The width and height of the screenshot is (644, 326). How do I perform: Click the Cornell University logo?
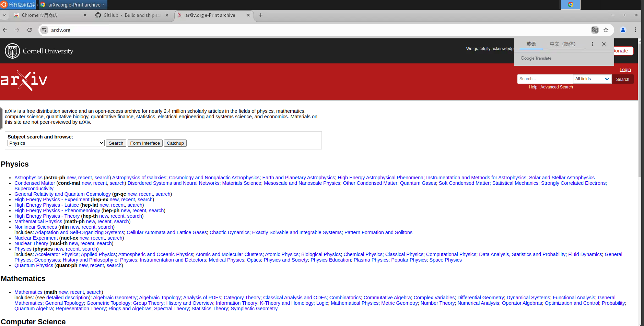click(39, 51)
